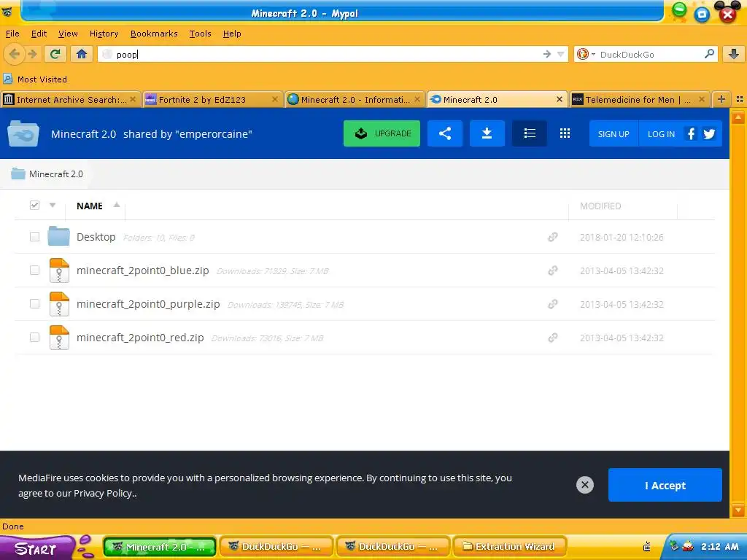This screenshot has width=747, height=560.
Task: Copy link icon for minecraft_2point0_blue.zip
Action: (x=553, y=271)
